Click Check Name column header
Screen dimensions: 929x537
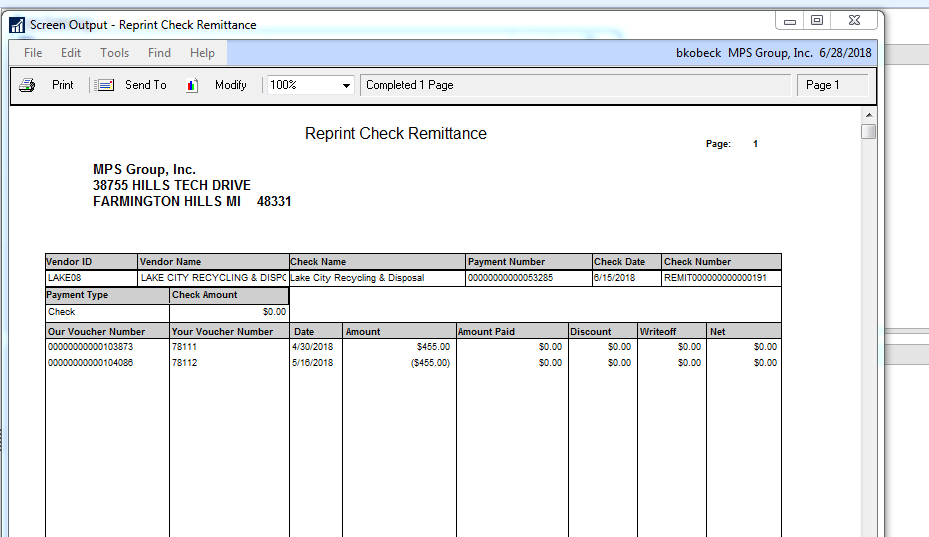point(377,261)
